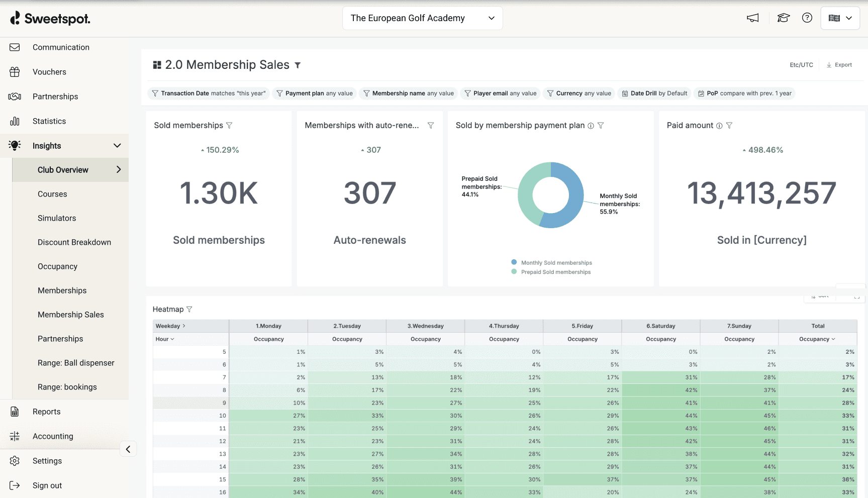The height and width of the screenshot is (498, 868).
Task: Toggle Monthly Sold memberships legend dot
Action: 514,262
